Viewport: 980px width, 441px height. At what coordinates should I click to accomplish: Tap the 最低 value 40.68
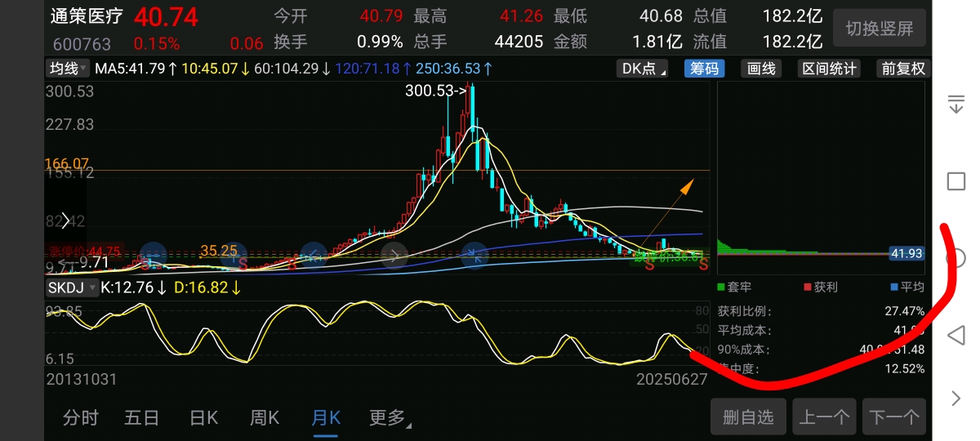[662, 16]
